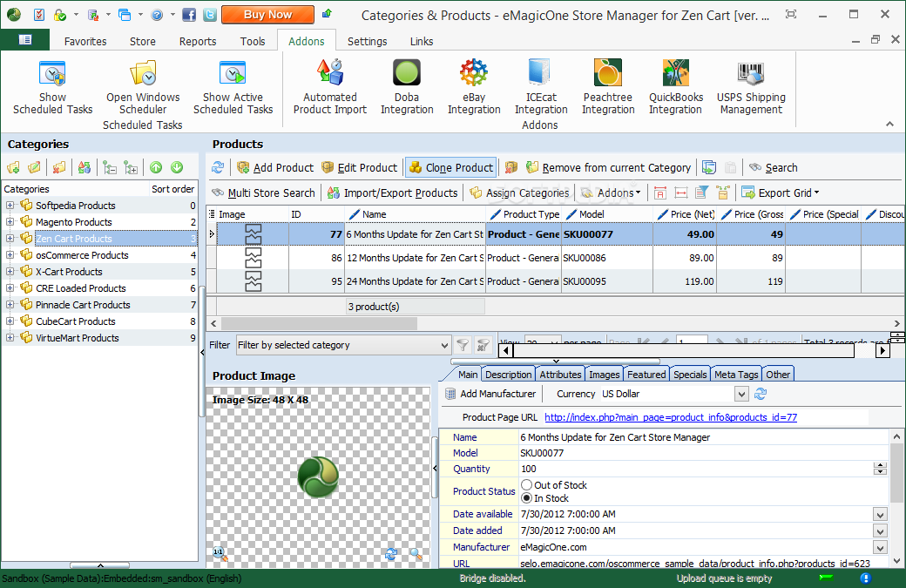Expand Softpedia Products category
The height and width of the screenshot is (588, 906).
[x=10, y=205]
